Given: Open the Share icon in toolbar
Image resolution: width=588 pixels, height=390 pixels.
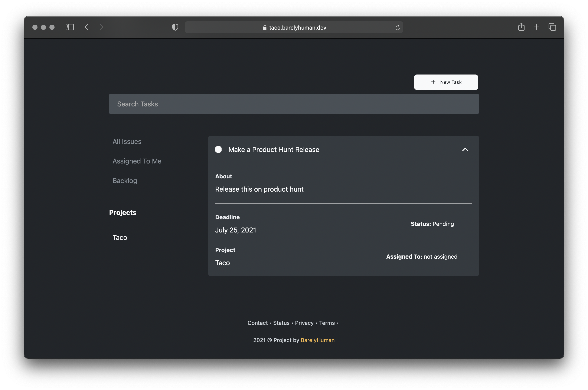Looking at the screenshot, I should [521, 27].
